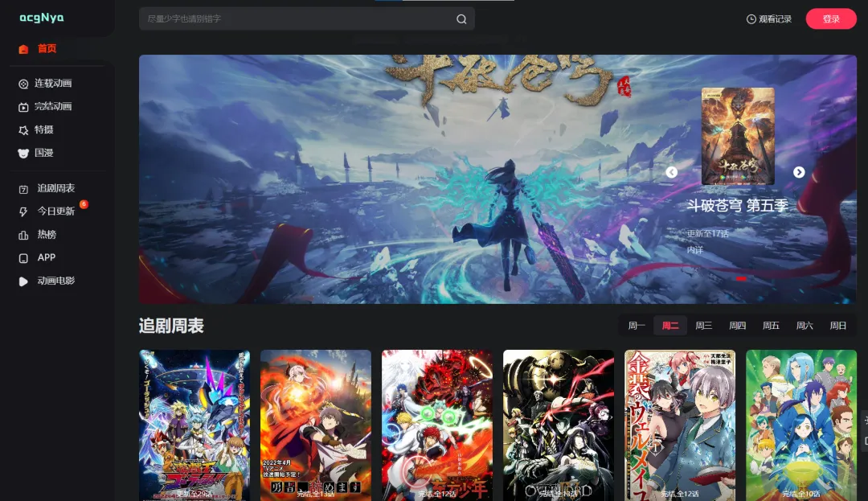Open 完结动画 category

click(53, 106)
